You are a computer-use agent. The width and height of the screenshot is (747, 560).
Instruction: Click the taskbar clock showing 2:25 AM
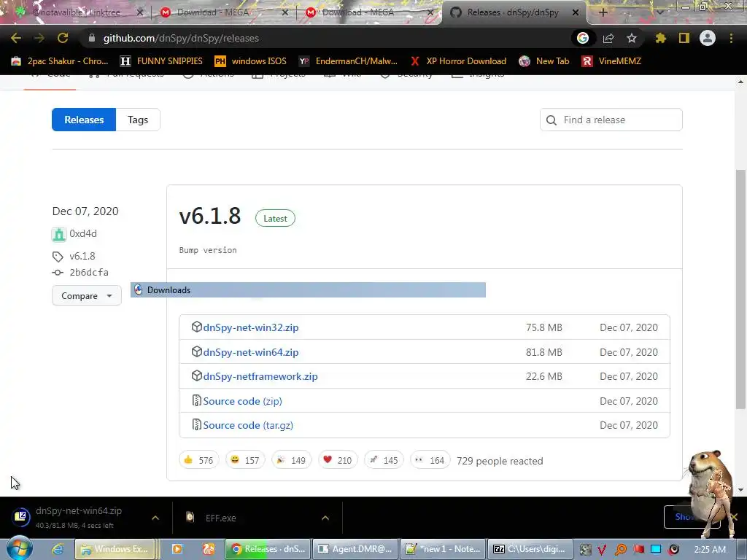710,549
